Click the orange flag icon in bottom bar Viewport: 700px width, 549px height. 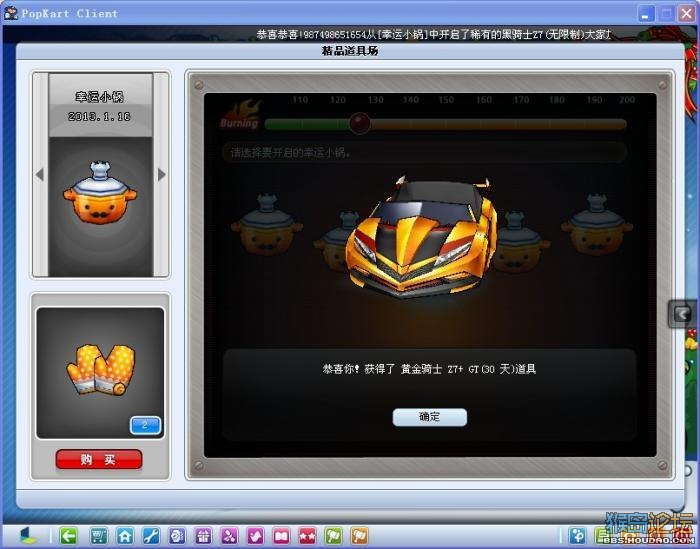point(359,536)
